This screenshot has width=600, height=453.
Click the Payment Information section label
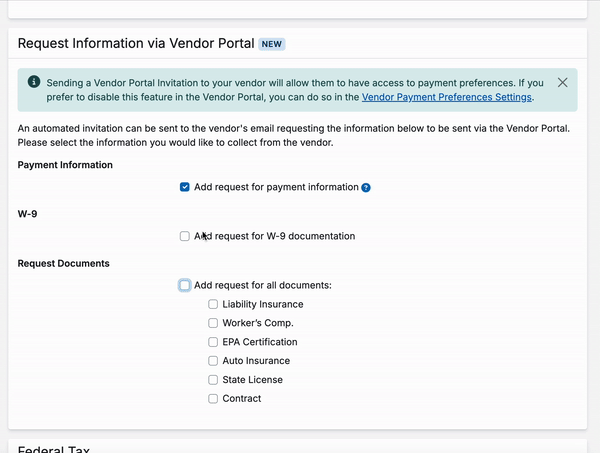65,165
